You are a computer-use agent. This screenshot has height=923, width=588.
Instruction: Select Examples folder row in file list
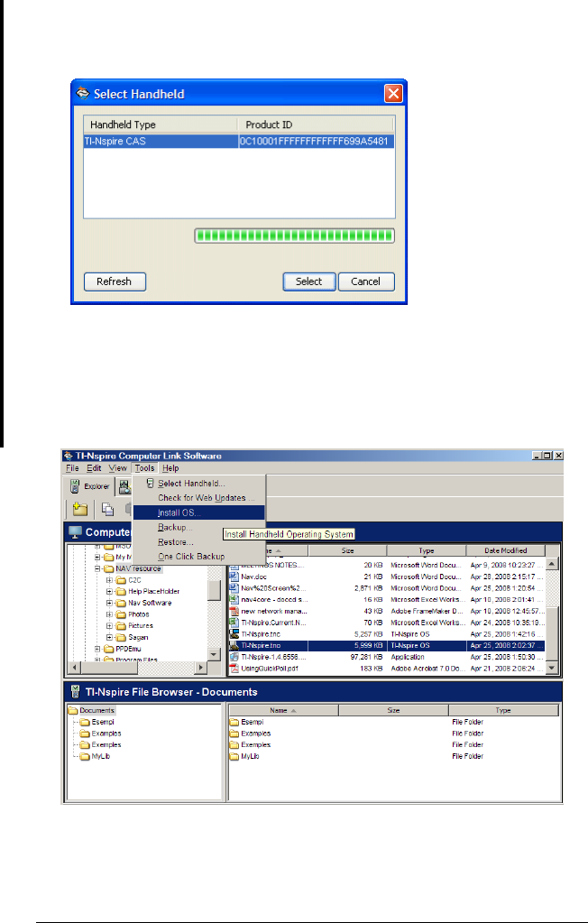[393, 734]
